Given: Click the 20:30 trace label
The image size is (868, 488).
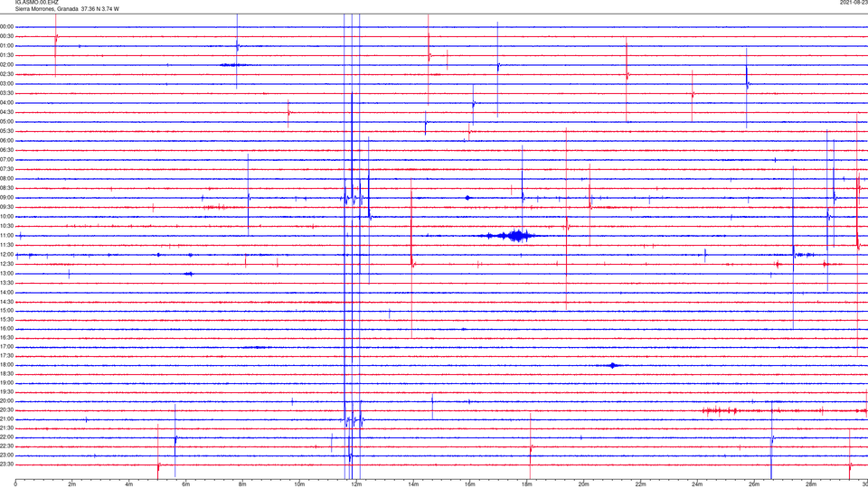Looking at the screenshot, I should pyautogui.click(x=7, y=410).
